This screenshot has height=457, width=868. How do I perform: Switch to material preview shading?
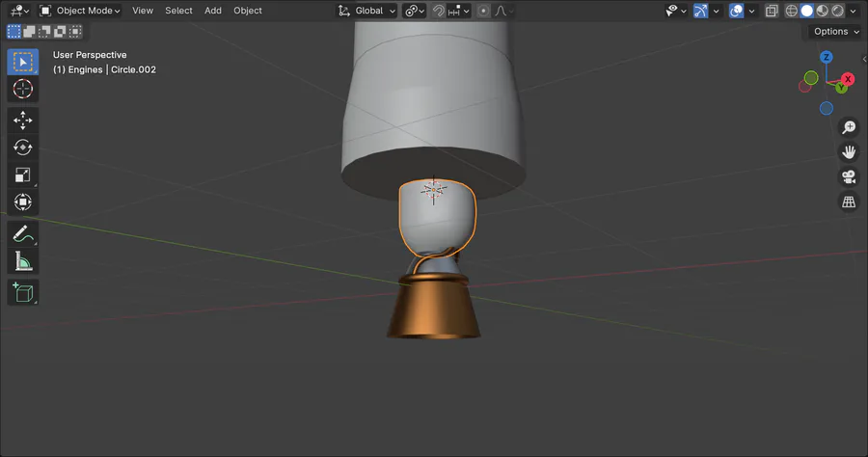(822, 11)
